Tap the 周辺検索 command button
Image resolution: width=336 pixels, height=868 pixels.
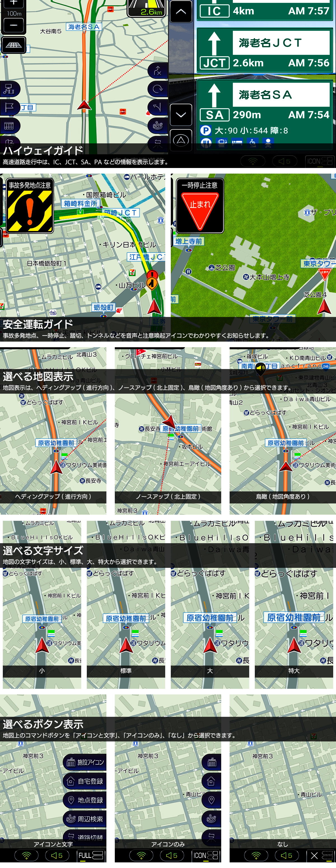click(85, 819)
